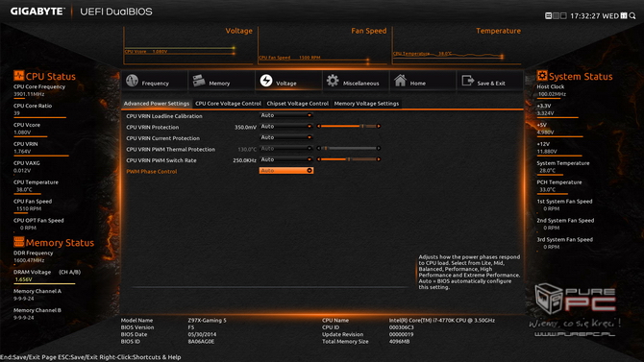The image size is (644, 362).
Task: Click the Voltage graph panel
Action: (188, 45)
